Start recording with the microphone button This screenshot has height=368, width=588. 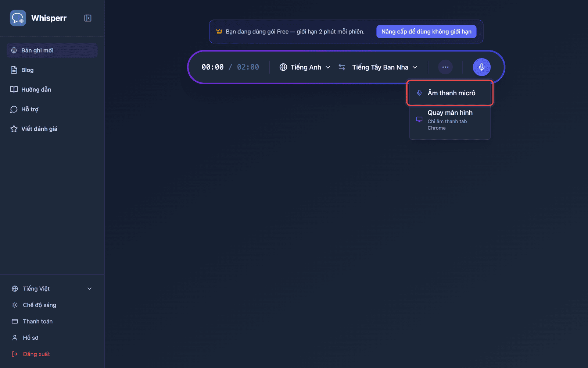481,67
